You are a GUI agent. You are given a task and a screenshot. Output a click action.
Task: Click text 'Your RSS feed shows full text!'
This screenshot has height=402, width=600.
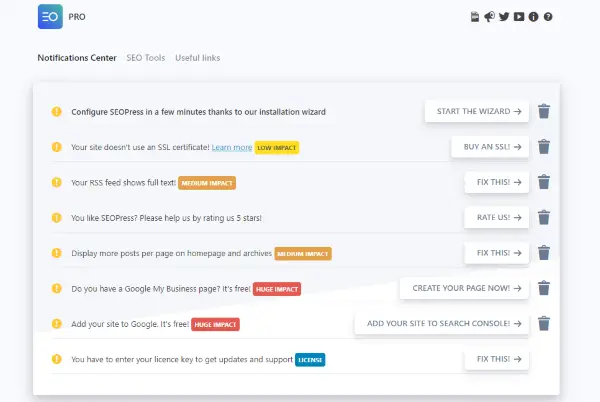tap(124, 182)
